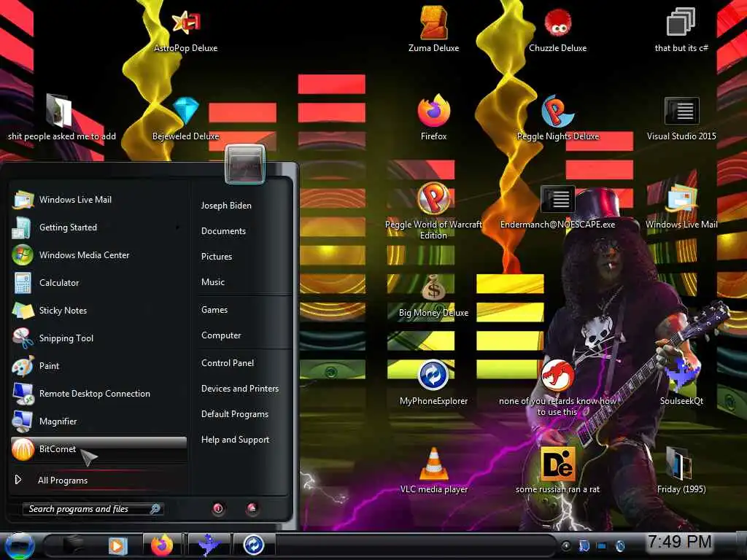Click the user account picture thumbnail
The image size is (747, 560).
tap(244, 164)
